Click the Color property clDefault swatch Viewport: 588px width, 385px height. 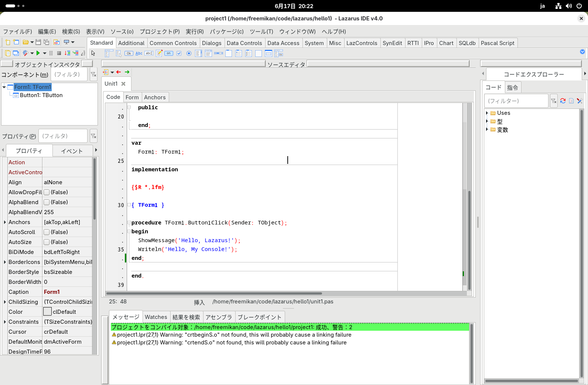(47, 312)
